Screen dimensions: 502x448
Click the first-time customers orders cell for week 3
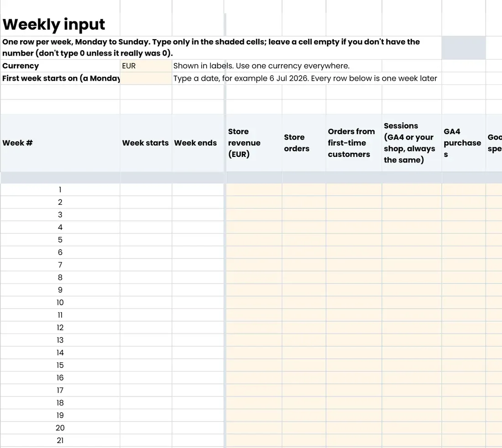(354, 215)
